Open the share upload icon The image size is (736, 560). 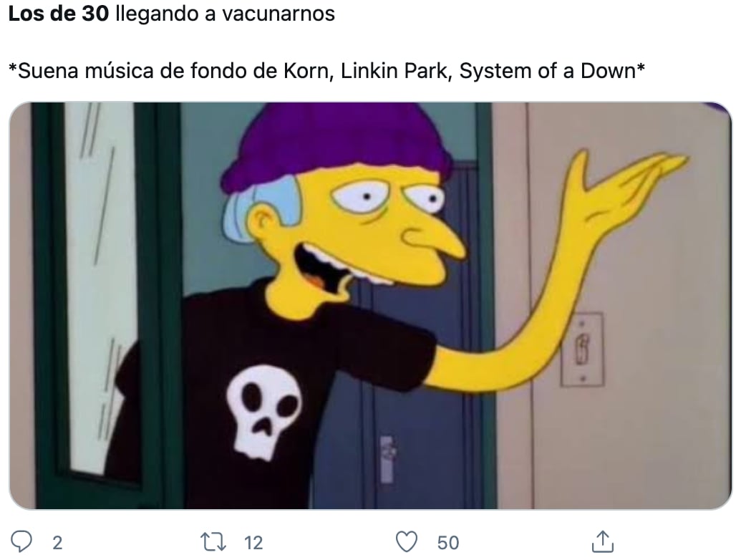603,541
